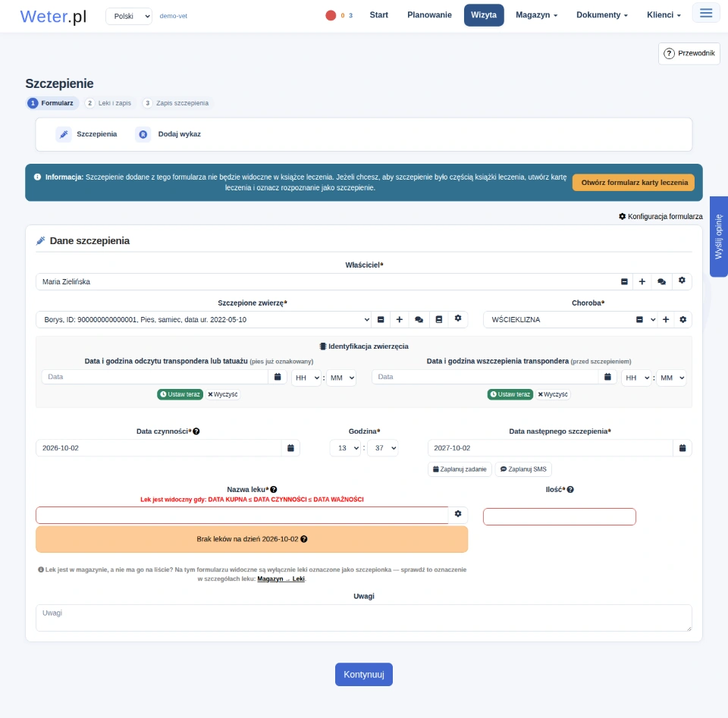
Task: Click the plus icon in the Właściciel field
Action: tap(642, 282)
